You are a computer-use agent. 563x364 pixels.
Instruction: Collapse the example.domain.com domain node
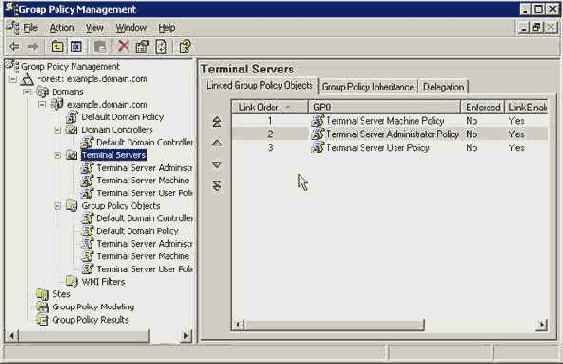coord(42,104)
